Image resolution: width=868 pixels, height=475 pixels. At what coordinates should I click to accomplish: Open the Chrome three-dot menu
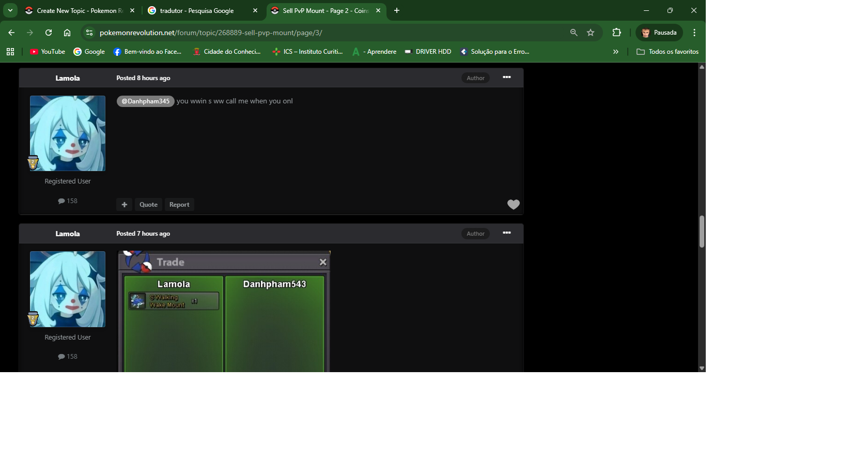click(694, 33)
